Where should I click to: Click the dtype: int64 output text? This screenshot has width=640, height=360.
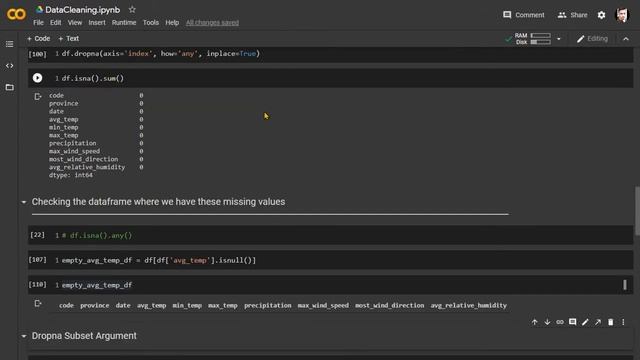[x=71, y=175]
